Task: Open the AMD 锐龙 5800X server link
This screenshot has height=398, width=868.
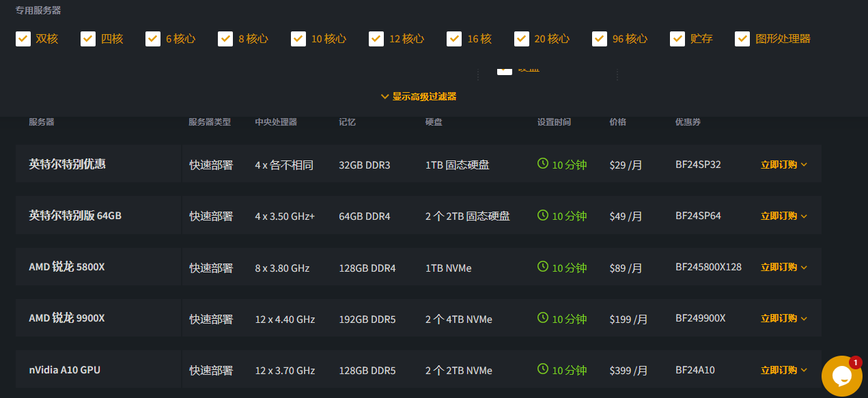Action: click(x=67, y=267)
